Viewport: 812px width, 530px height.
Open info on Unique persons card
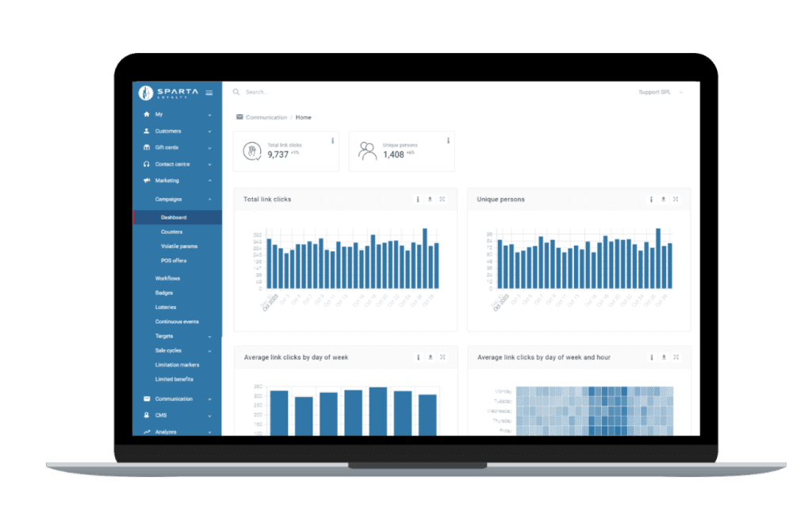pyautogui.click(x=448, y=141)
